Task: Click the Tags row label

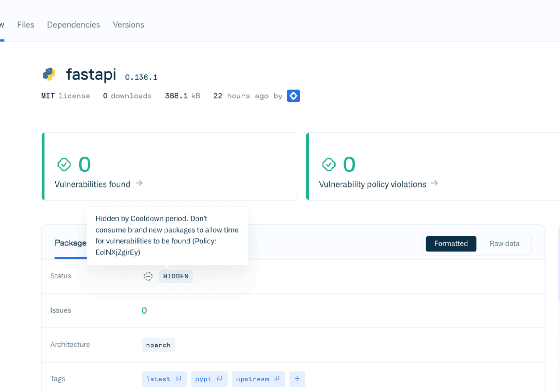Action: click(x=58, y=379)
